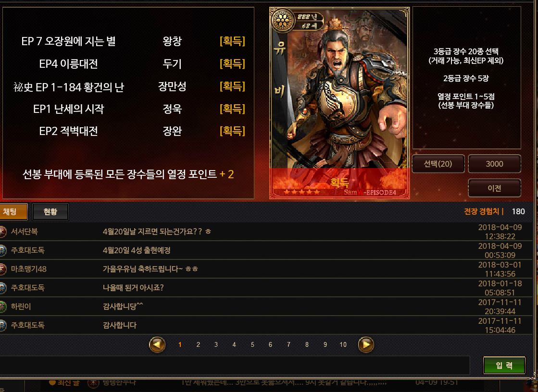Go to page 10 of chat
Screen dimensions: 538x392
click(343, 344)
